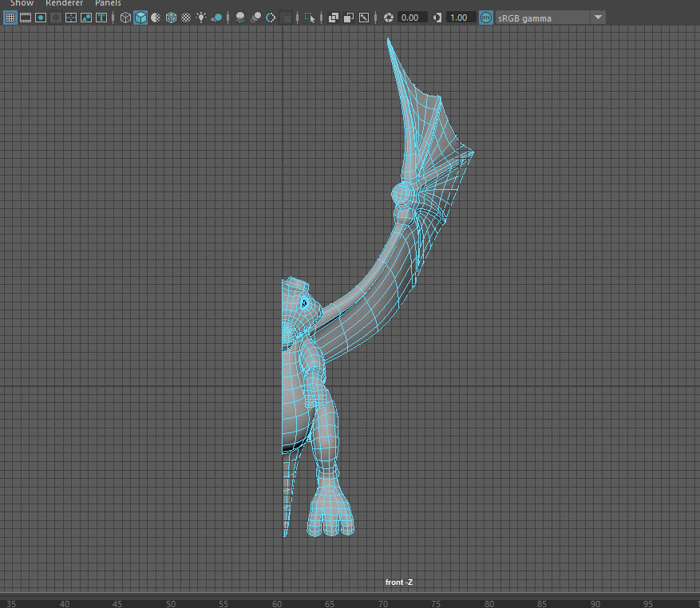Enable textured display checker icon
This screenshot has width=700, height=608.
click(186, 18)
